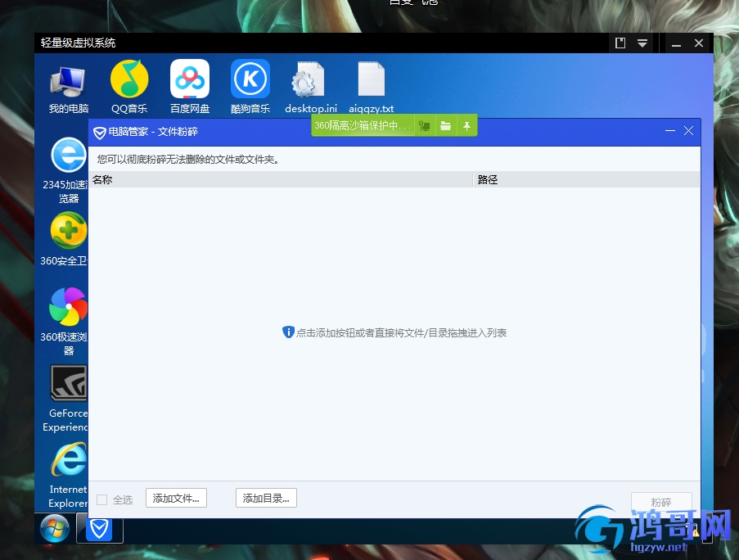This screenshot has width=739, height=560.
Task: Open the folder icon on the 360 sandbox bar
Action: click(445, 126)
